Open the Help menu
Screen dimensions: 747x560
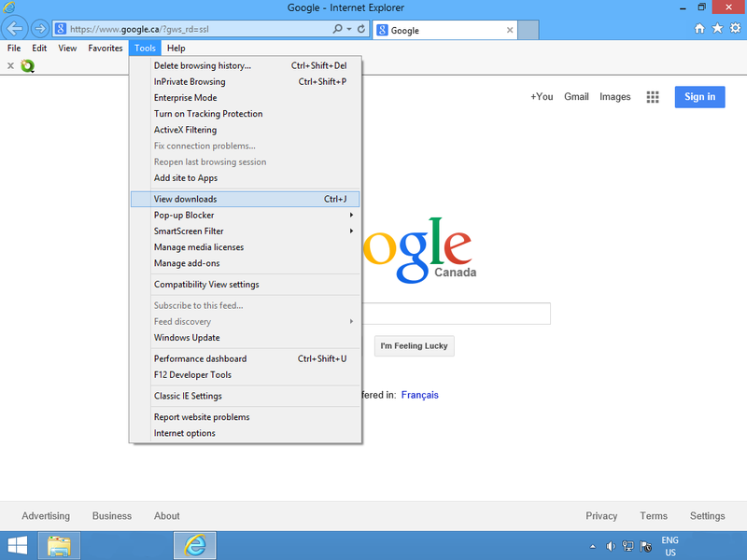click(x=176, y=49)
